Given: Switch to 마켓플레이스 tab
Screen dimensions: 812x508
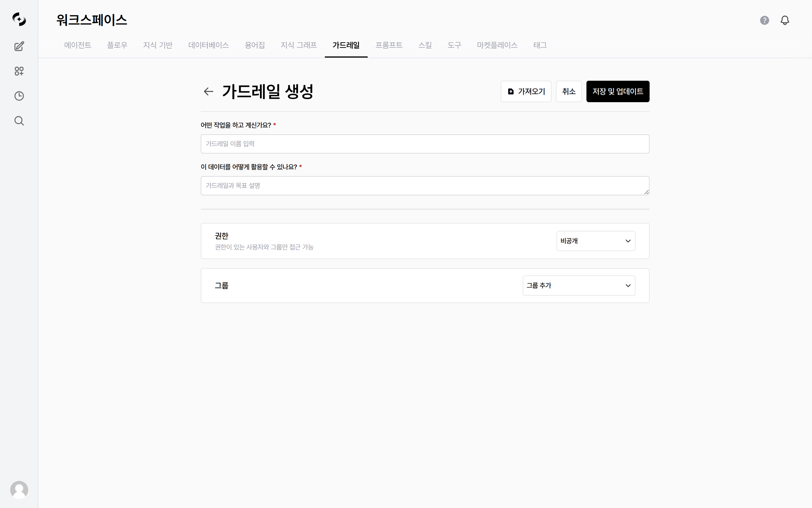Looking at the screenshot, I should point(497,45).
